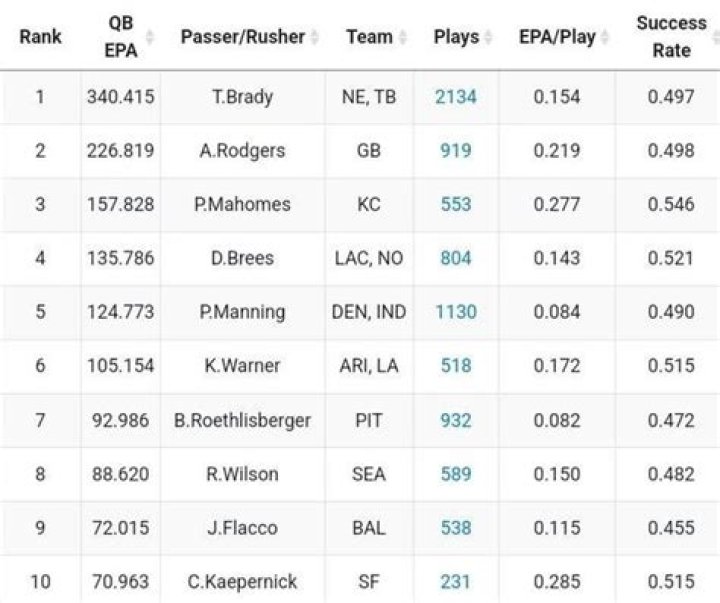
Task: Open B.Roethlisberger's 932 plays link
Action: [x=456, y=420]
